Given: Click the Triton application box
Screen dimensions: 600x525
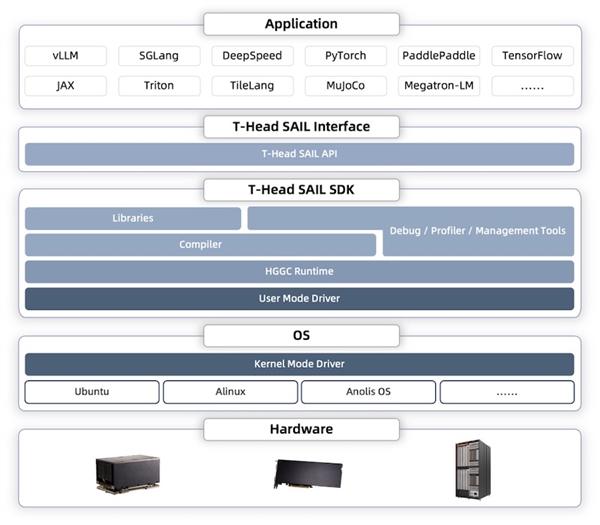Looking at the screenshot, I should pyautogui.click(x=159, y=86).
